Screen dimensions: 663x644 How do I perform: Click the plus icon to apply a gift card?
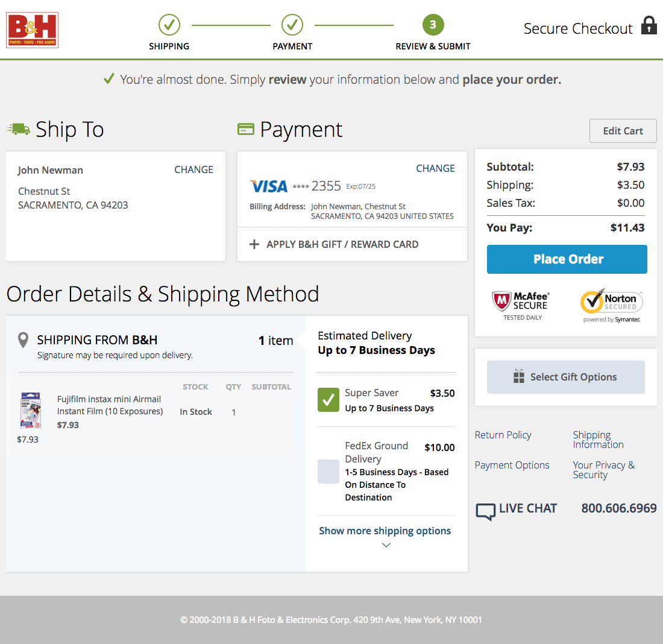coord(254,244)
